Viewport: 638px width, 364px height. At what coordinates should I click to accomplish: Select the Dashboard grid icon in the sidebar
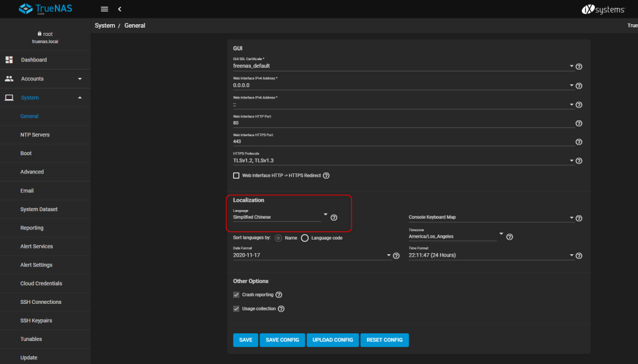click(9, 60)
